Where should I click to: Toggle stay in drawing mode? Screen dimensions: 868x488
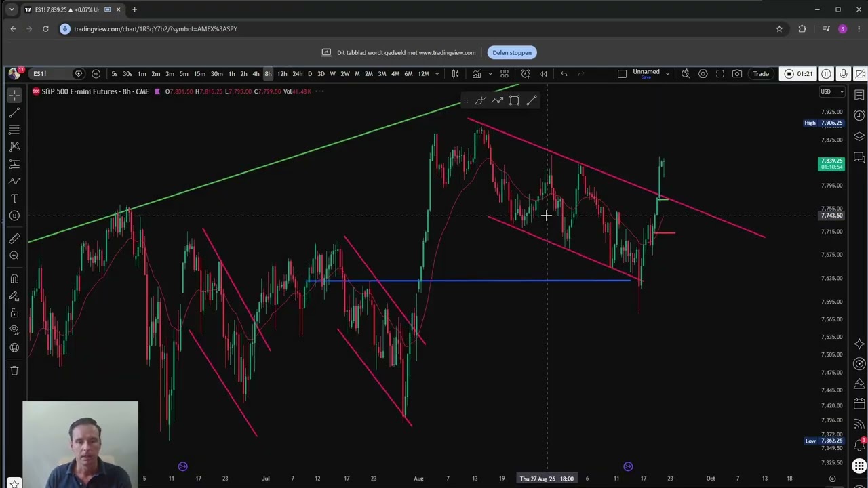click(14, 296)
